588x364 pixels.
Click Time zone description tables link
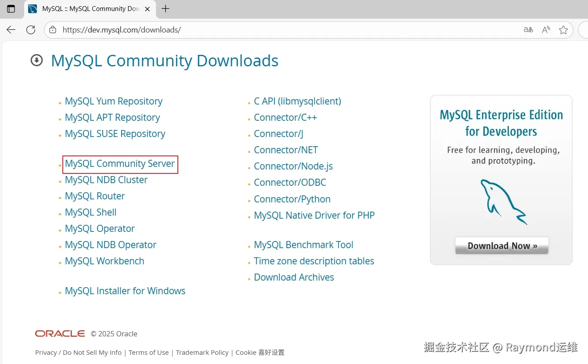tap(314, 261)
